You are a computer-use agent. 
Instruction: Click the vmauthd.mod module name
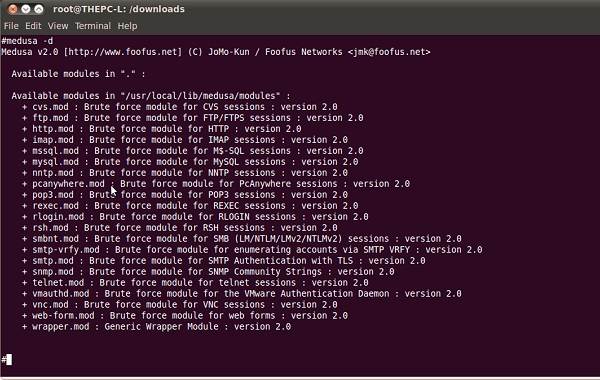60,294
